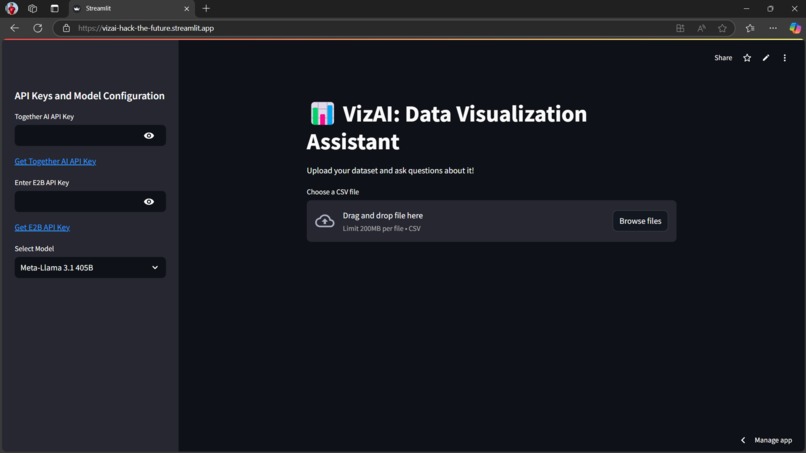Click the Browse files button
This screenshot has height=453, width=806.
640,221
